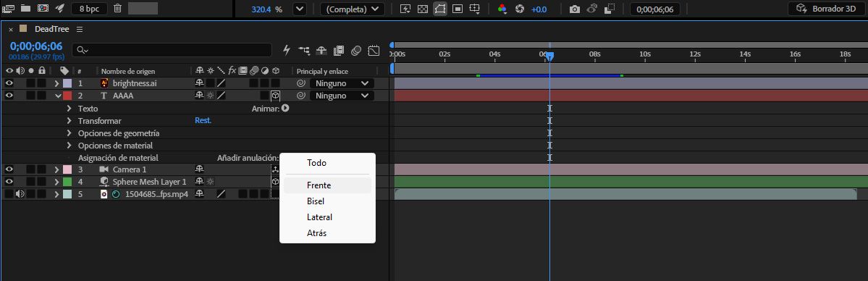Click the 0;00;06;06 preview time button
Viewport: 868px width, 281px height.
click(x=655, y=9)
